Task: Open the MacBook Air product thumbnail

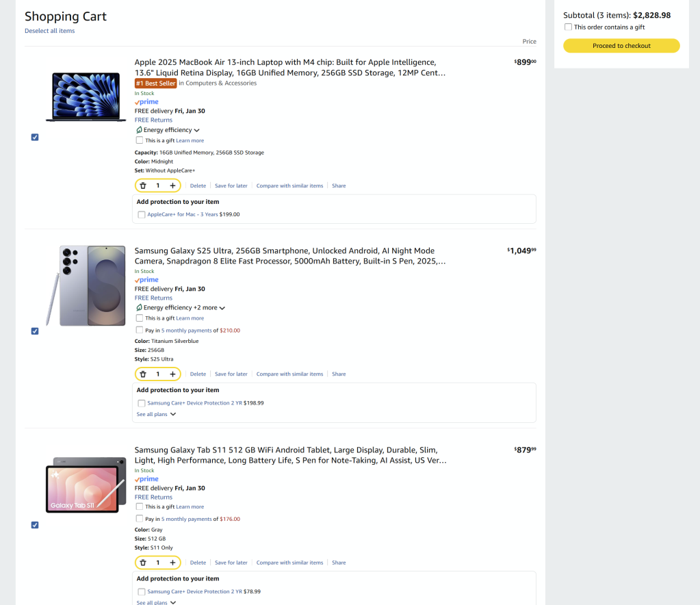Action: tap(81, 96)
